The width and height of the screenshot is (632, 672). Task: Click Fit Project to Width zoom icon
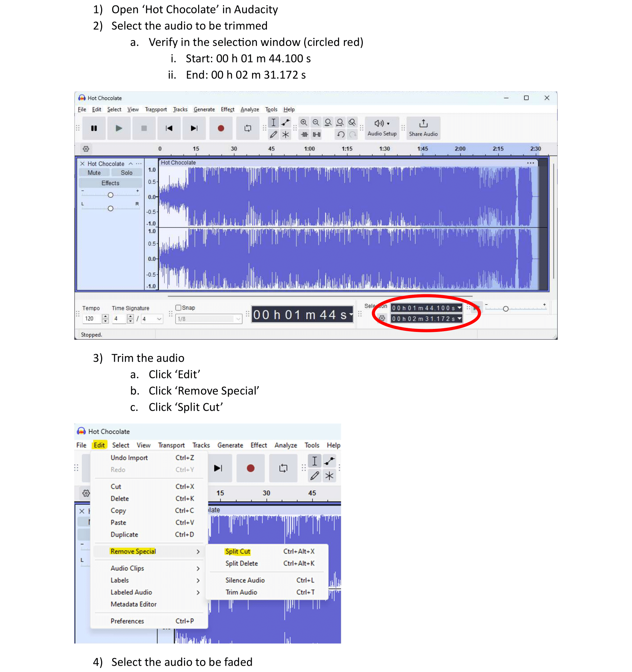pyautogui.click(x=340, y=122)
